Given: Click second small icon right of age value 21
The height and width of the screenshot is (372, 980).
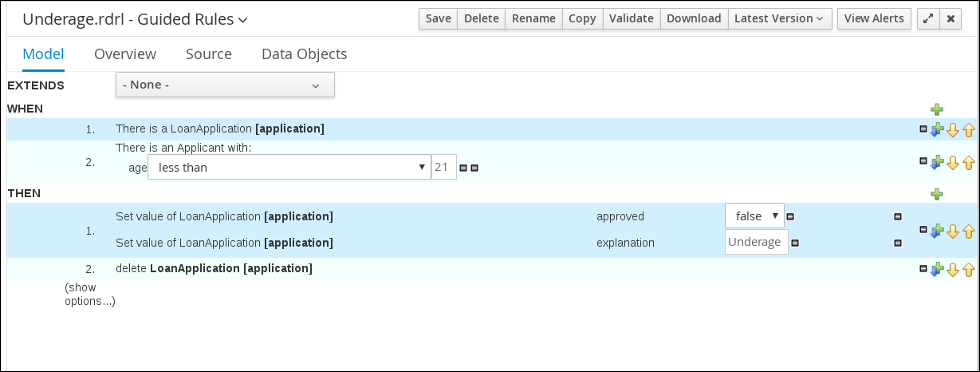Looking at the screenshot, I should tap(474, 168).
